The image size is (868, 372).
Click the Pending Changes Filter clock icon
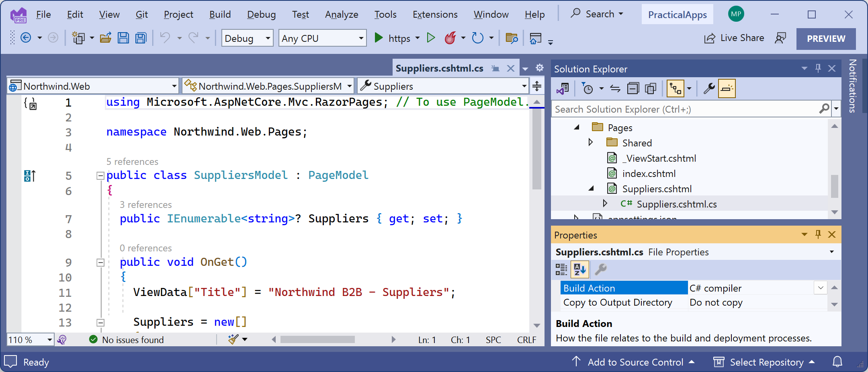point(588,88)
